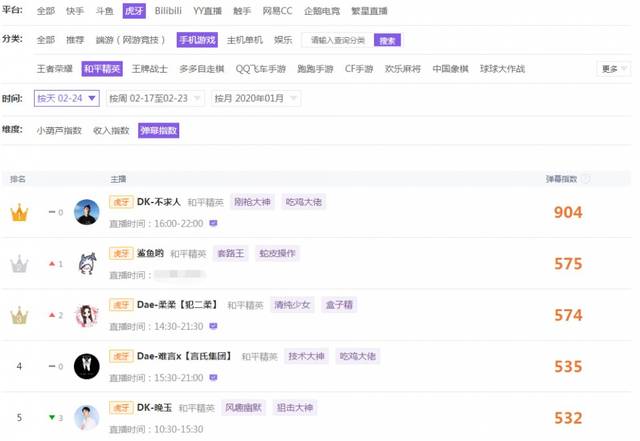Screen dimensions: 640x441
Task: Choose the QQ飞车手游 game filter
Action: click(x=261, y=69)
